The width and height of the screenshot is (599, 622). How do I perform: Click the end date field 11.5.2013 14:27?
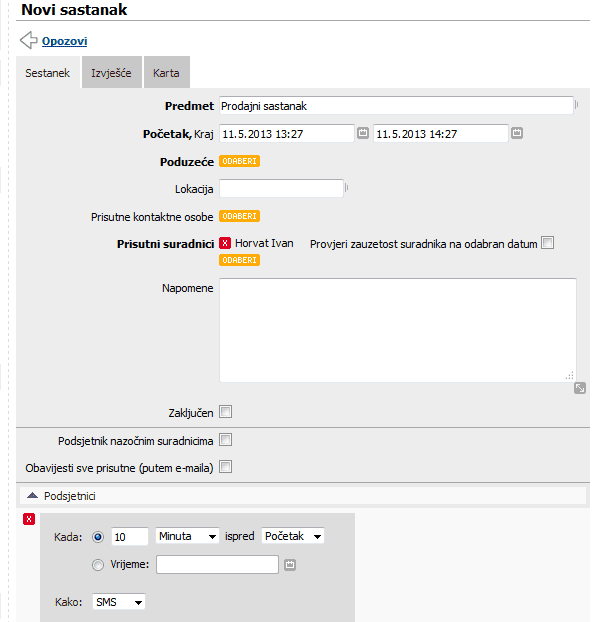pos(441,133)
